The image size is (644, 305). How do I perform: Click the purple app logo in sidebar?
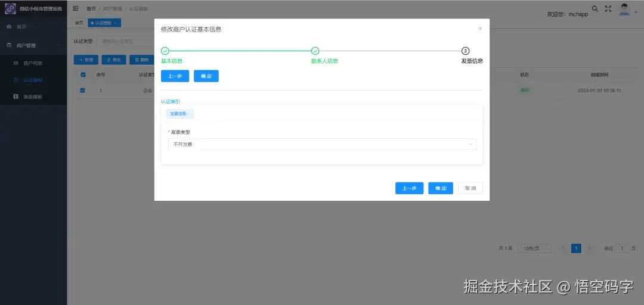10,8
